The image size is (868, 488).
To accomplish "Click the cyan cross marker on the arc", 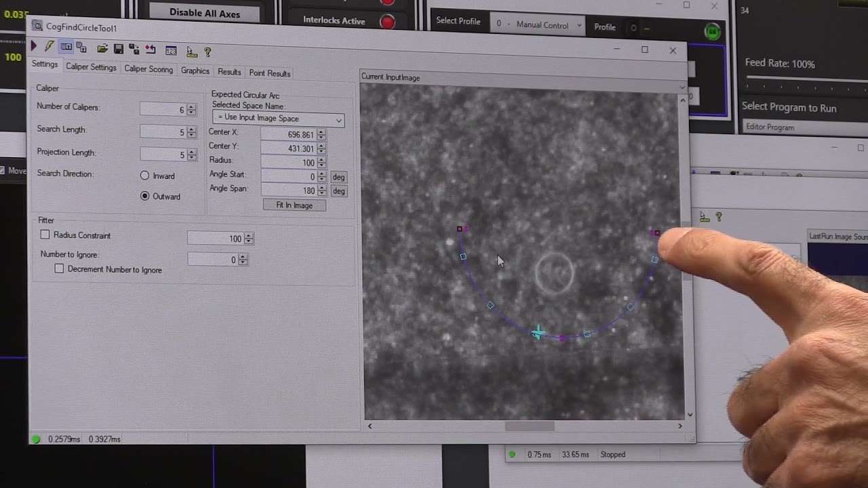I will click(x=538, y=332).
